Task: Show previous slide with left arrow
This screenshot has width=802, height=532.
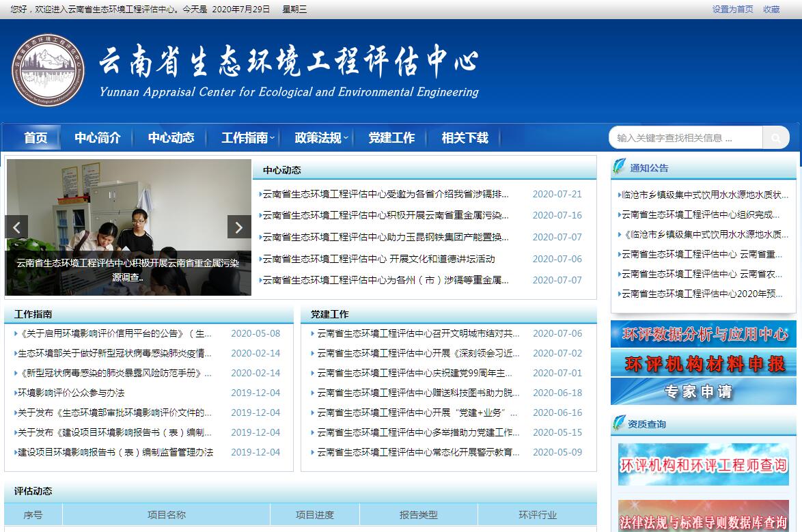Action: pos(16,227)
